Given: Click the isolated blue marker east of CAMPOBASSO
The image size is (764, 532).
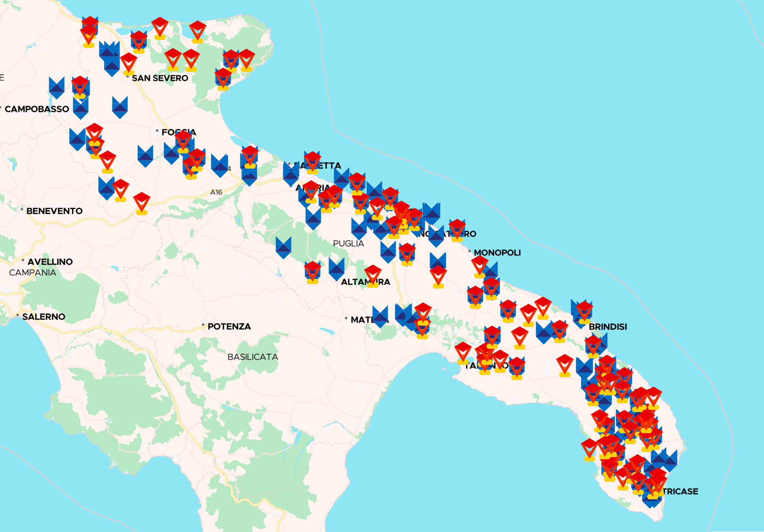Looking at the screenshot, I should click(120, 107).
